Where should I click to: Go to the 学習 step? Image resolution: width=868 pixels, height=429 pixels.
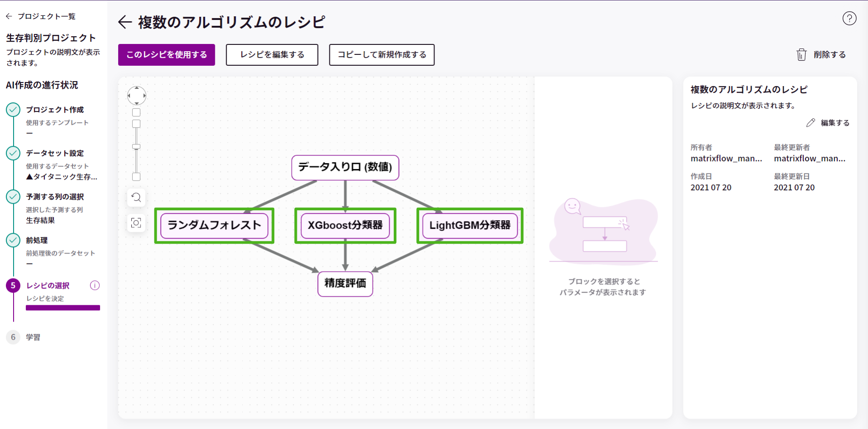33,337
